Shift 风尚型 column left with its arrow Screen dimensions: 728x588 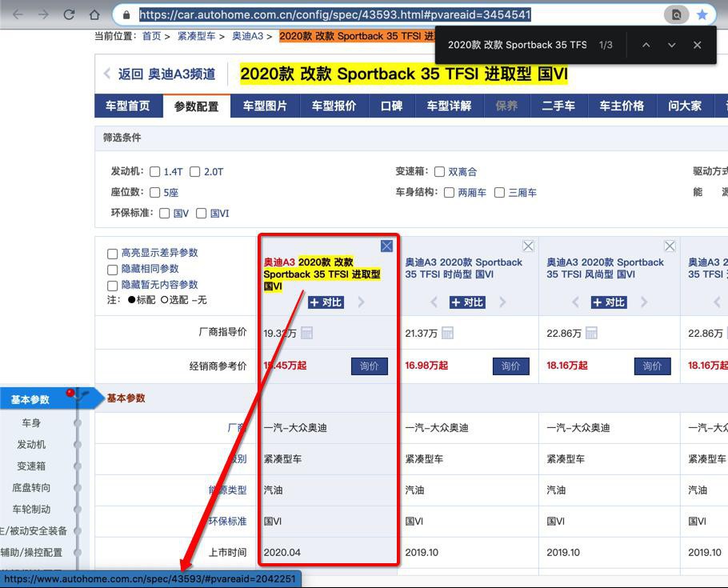[576, 302]
